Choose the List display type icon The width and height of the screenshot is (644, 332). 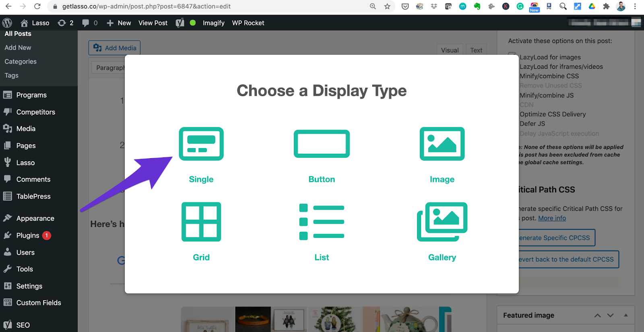point(322,222)
